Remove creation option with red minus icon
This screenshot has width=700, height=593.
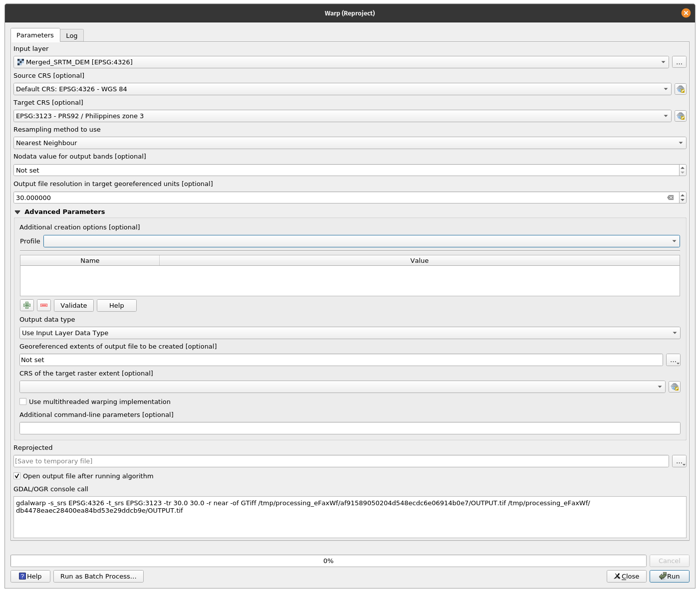coord(44,305)
